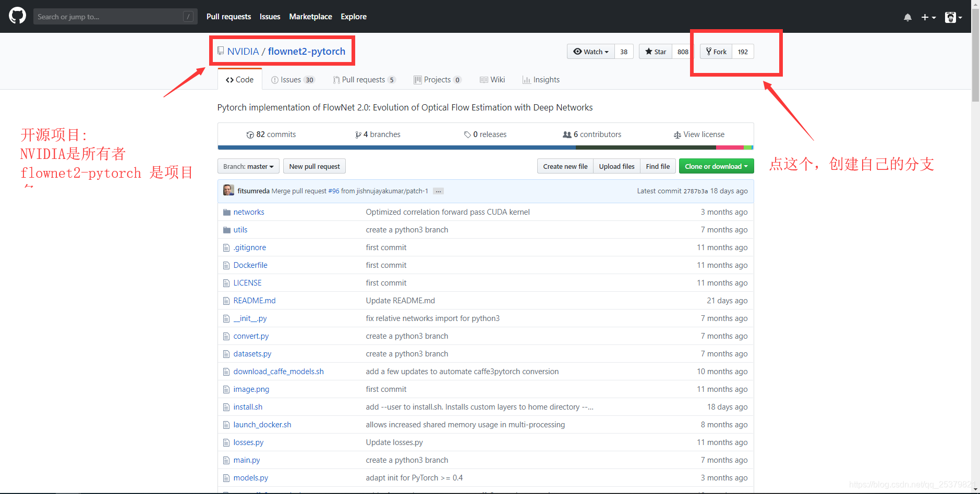
Task: Open Pull requests in the top navigation
Action: [228, 17]
